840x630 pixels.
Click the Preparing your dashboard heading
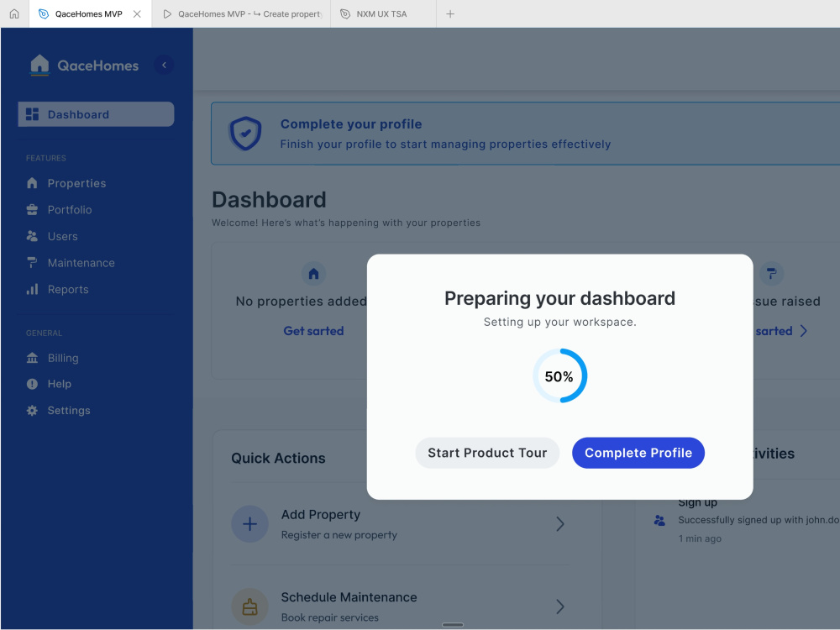[x=559, y=298]
